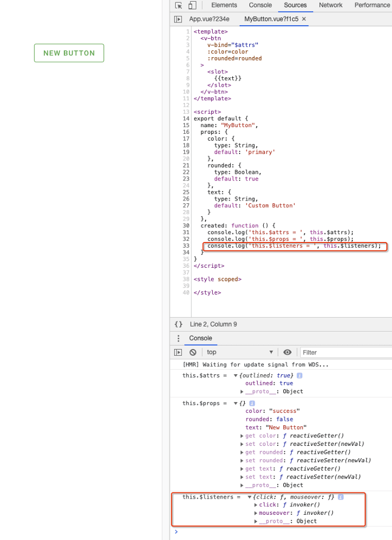Expand __proto__ under this.$attrs
Viewport: 392px width, 540px height.
tap(242, 392)
